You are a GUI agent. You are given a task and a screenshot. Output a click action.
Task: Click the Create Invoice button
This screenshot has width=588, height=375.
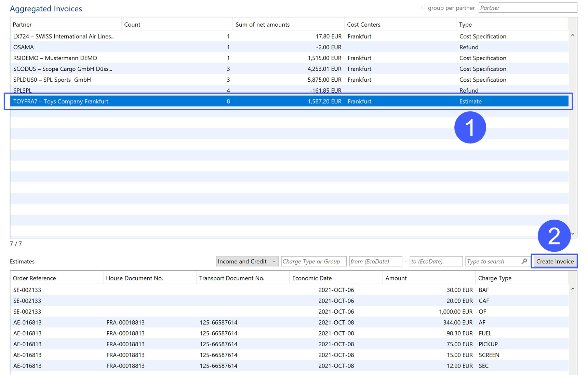pos(554,261)
